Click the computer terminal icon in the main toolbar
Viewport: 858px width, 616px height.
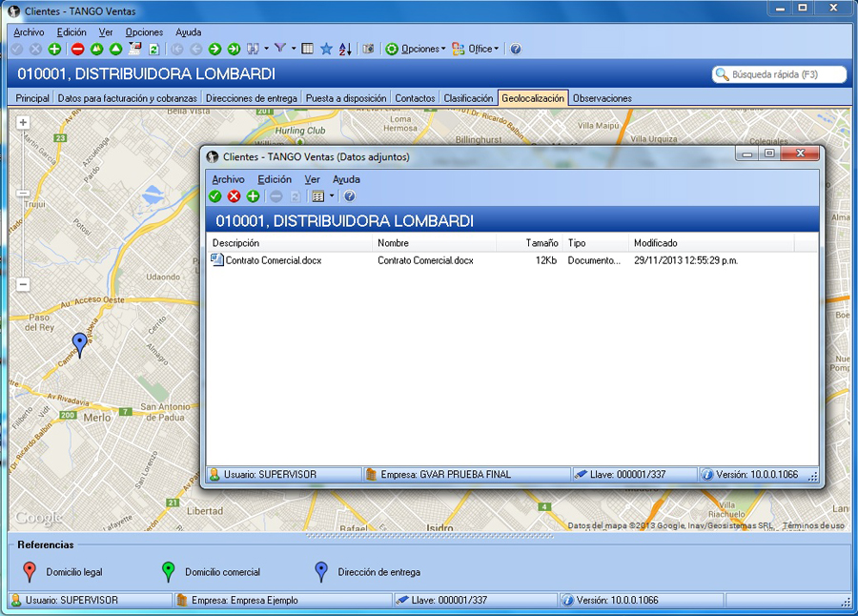point(134,49)
